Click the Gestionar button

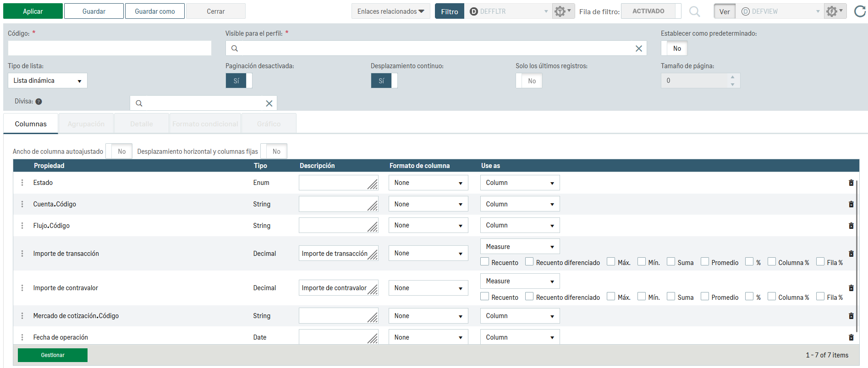[x=53, y=355]
